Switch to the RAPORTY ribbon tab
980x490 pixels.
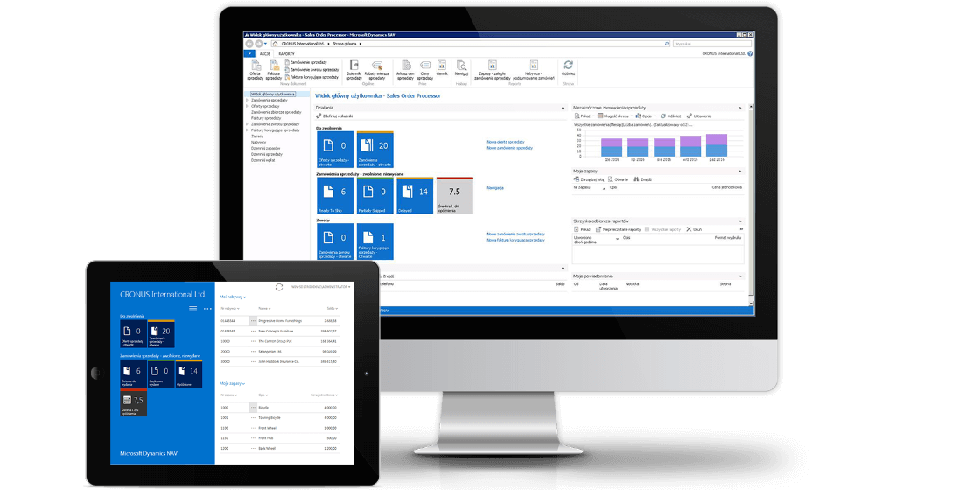(286, 53)
